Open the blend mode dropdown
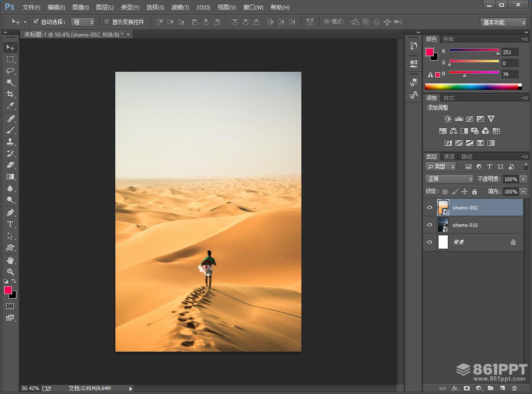 [x=449, y=179]
